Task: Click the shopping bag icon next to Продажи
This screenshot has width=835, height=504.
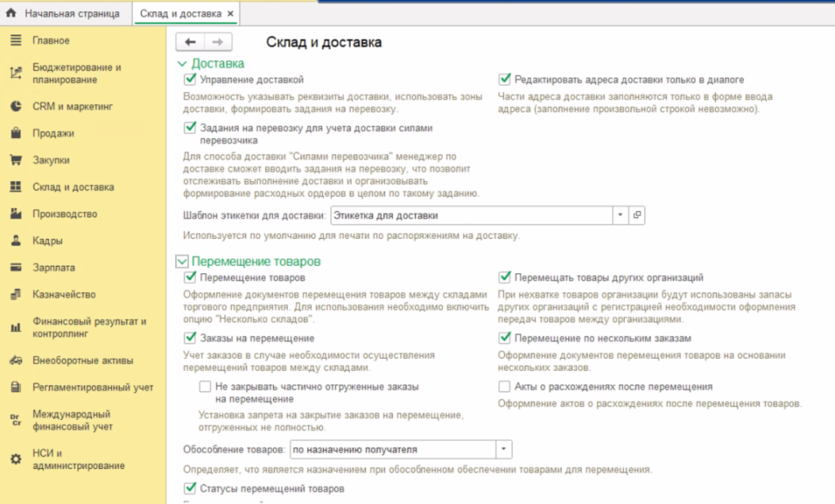Action: 15,133
